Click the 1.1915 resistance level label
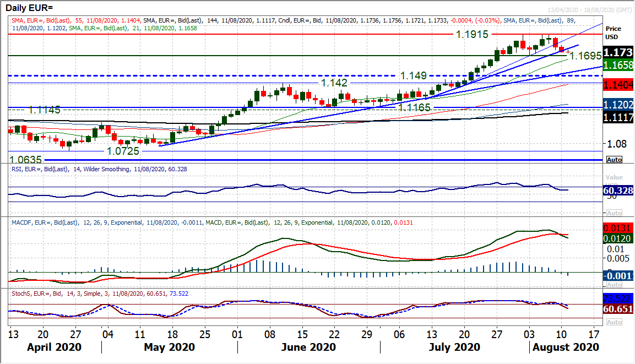The height and width of the screenshot is (364, 635). [x=473, y=34]
